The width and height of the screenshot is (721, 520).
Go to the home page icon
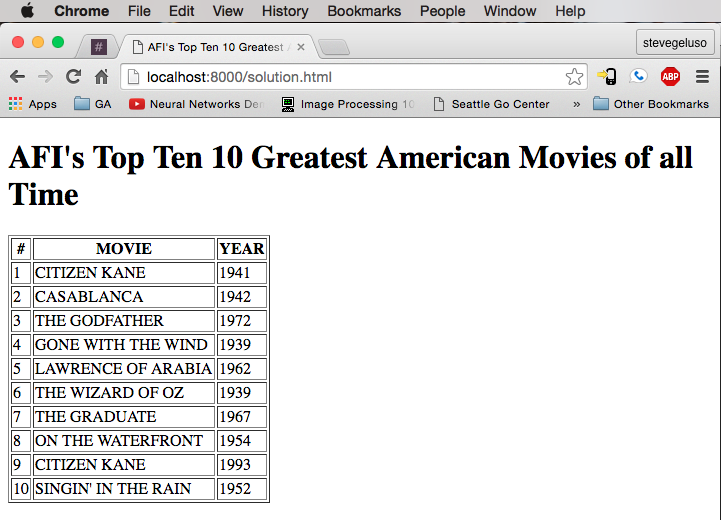pyautogui.click(x=101, y=76)
